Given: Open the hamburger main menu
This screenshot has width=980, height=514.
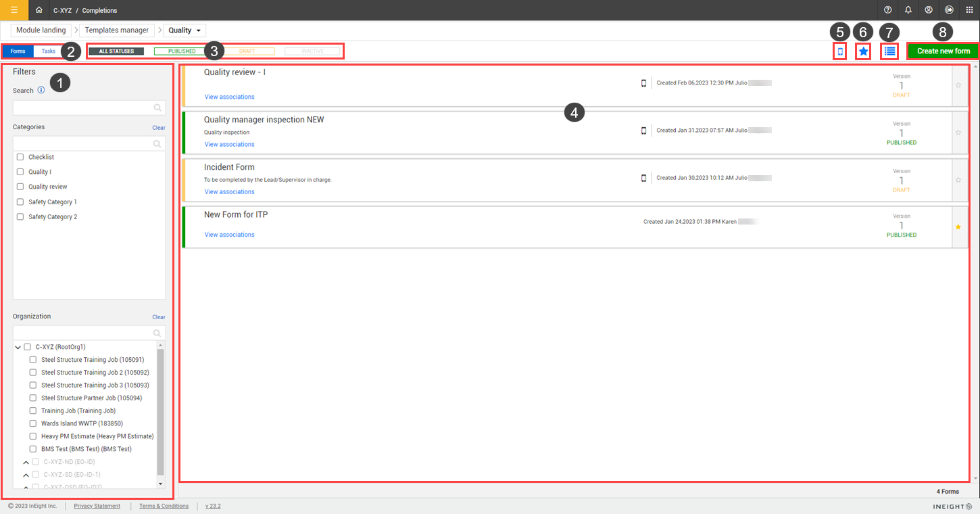Looking at the screenshot, I should coord(14,10).
